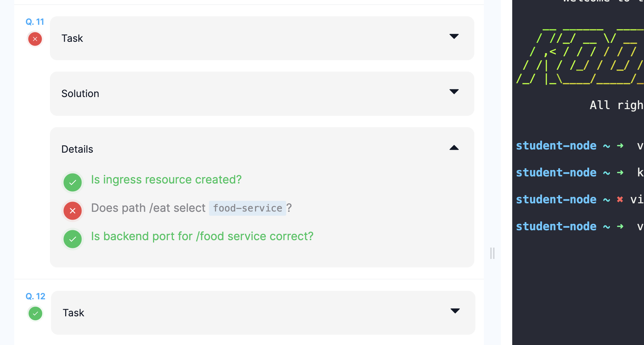Screen dimensions: 644x345
Task: Click green check beside ingress resource created
Action: coord(73,182)
